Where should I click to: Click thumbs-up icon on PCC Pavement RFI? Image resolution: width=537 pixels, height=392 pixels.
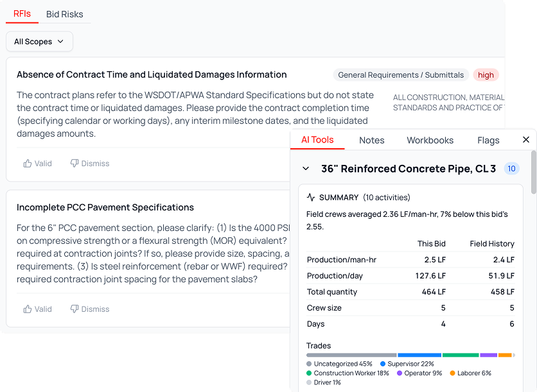click(x=28, y=309)
